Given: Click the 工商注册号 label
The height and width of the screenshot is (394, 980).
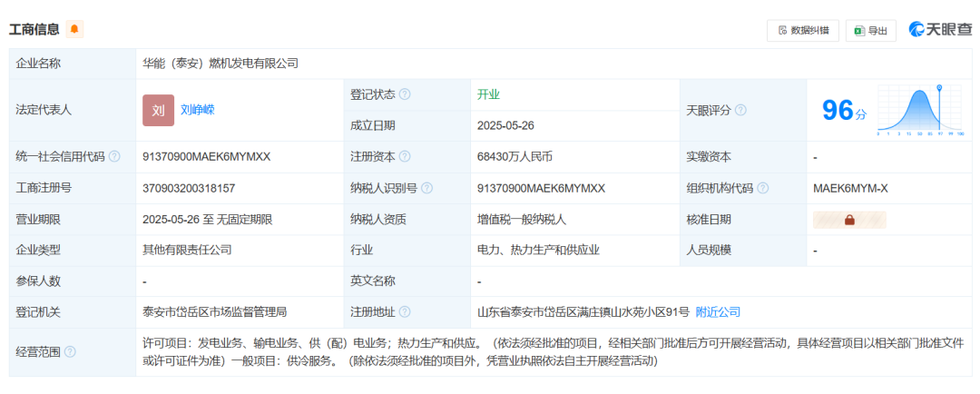Looking at the screenshot, I should 44,188.
